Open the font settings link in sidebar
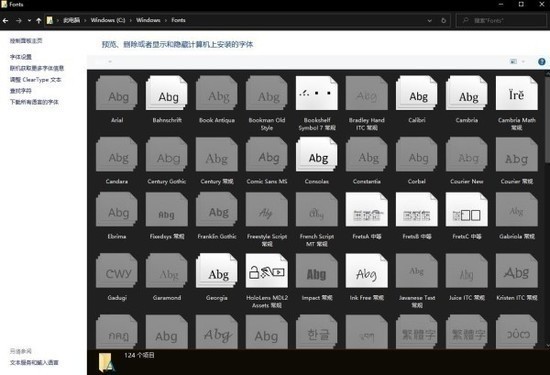Viewport: 550px width, 375px height. click(x=21, y=57)
